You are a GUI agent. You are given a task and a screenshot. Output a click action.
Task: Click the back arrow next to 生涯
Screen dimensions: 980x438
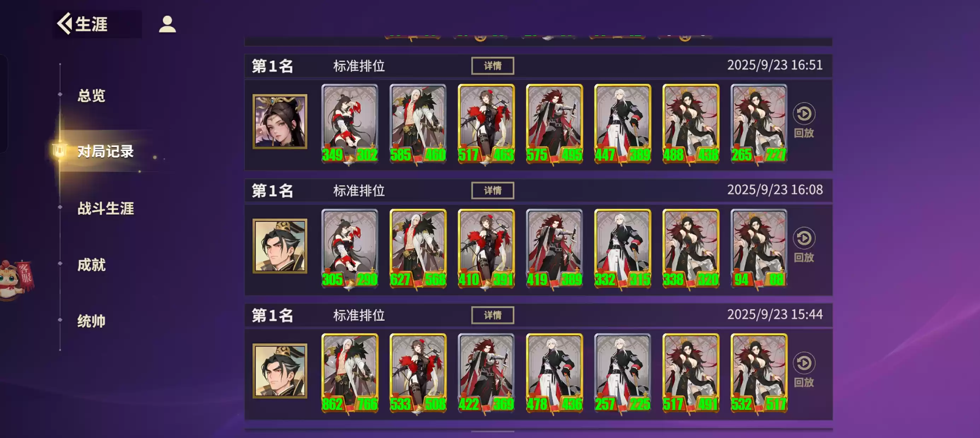point(65,24)
